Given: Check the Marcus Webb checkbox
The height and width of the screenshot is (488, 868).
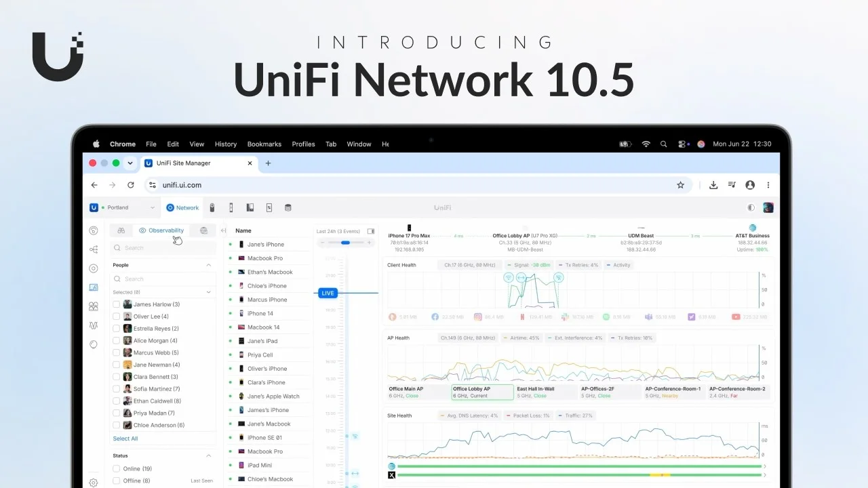Looking at the screenshot, I should 117,352.
